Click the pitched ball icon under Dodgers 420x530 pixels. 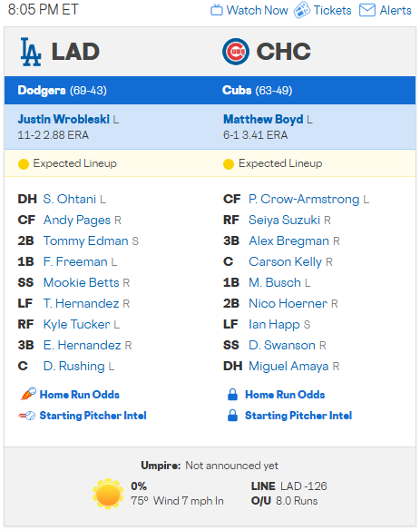(26, 416)
